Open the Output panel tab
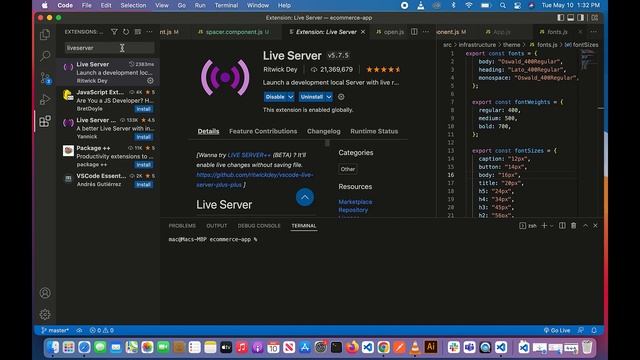This screenshot has width=640, height=360. pyautogui.click(x=217, y=226)
